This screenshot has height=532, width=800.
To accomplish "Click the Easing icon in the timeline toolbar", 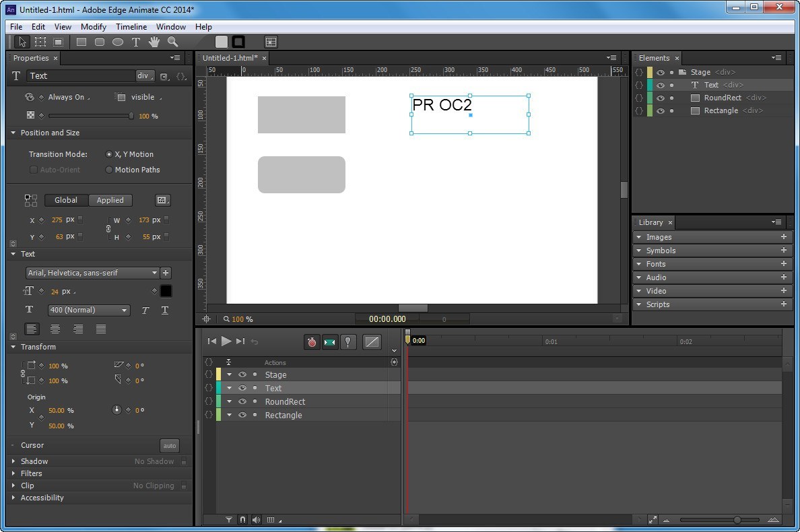I will click(x=372, y=341).
